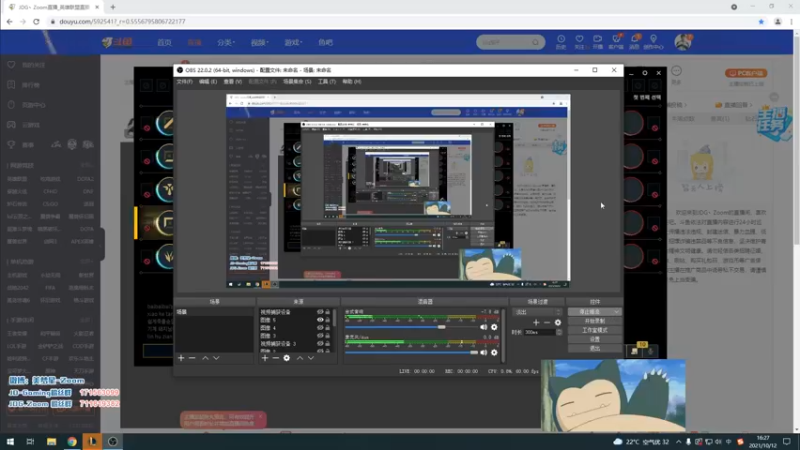Open source properties with the gear icon in the Sources panel
The image size is (800, 450).
tap(287, 358)
